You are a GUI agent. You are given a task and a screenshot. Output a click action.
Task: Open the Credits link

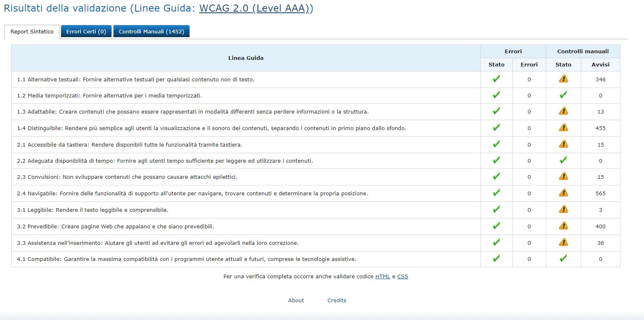(337, 301)
